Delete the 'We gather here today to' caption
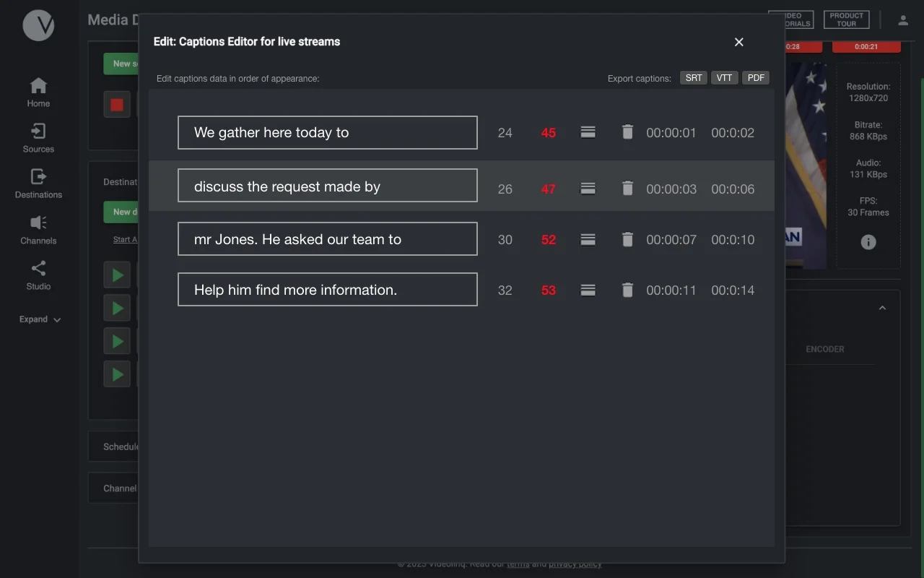The width and height of the screenshot is (924, 578). [627, 132]
